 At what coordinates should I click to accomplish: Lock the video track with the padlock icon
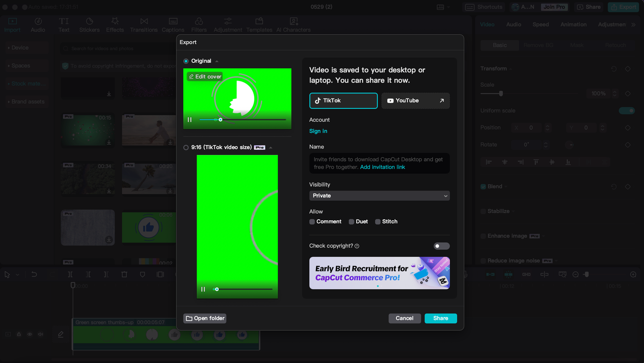pos(19,334)
